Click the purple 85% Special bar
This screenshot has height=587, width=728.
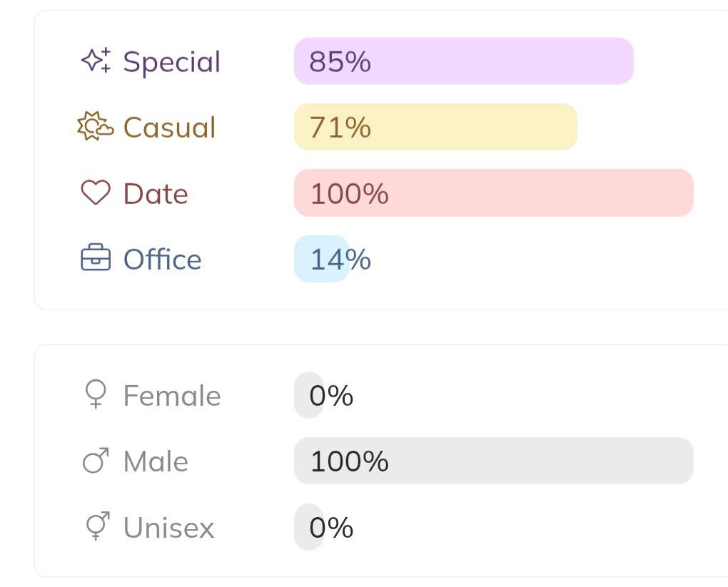(463, 61)
